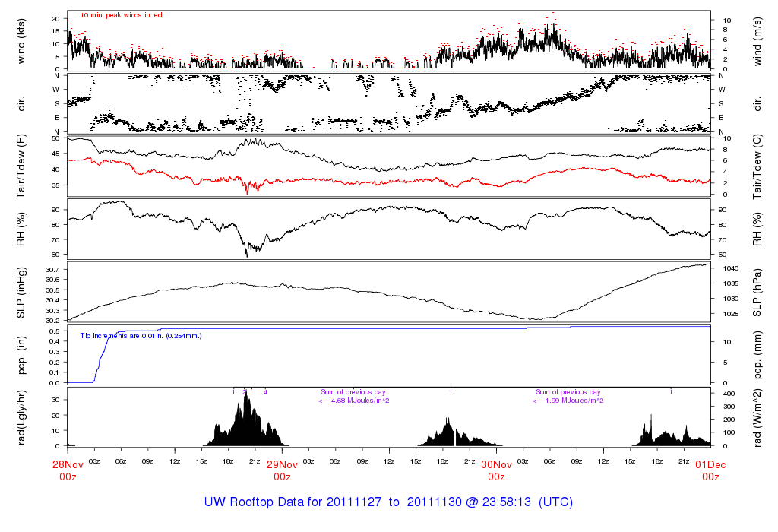Click the '0.3' precipitation tick value
The height and width of the screenshot is (532, 778).
(x=55, y=352)
